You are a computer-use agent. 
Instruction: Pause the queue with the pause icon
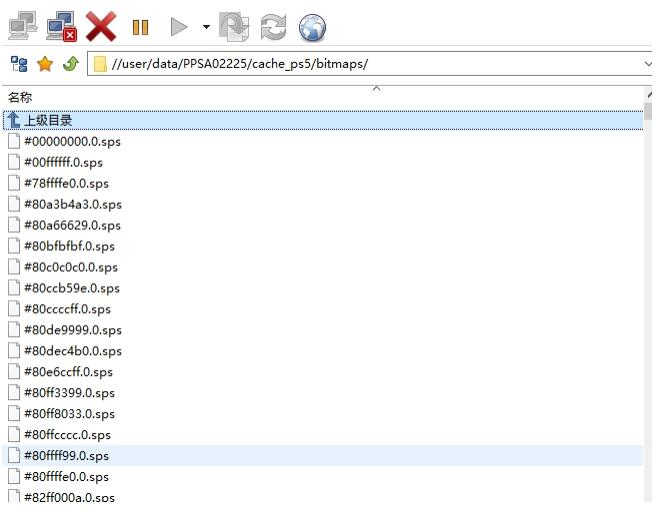pyautogui.click(x=140, y=28)
